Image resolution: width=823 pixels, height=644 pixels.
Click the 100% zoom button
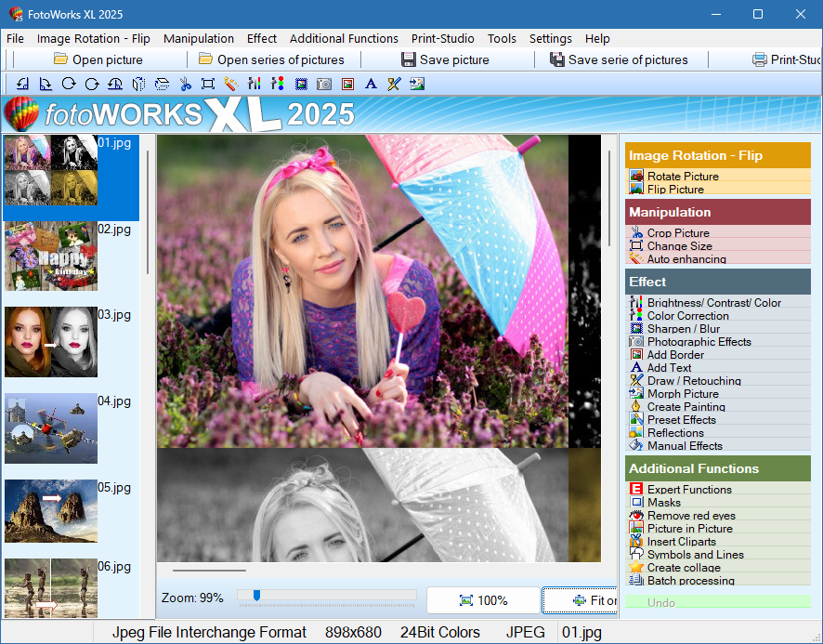click(483, 600)
